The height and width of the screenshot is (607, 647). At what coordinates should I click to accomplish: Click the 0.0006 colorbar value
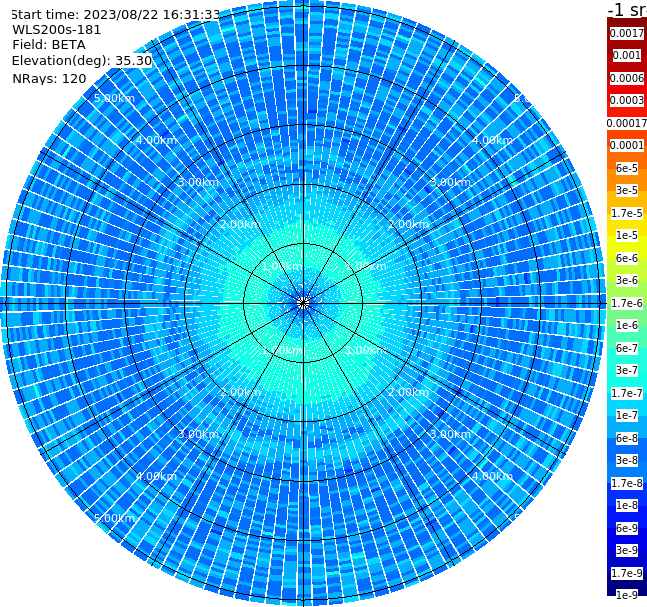point(627,78)
